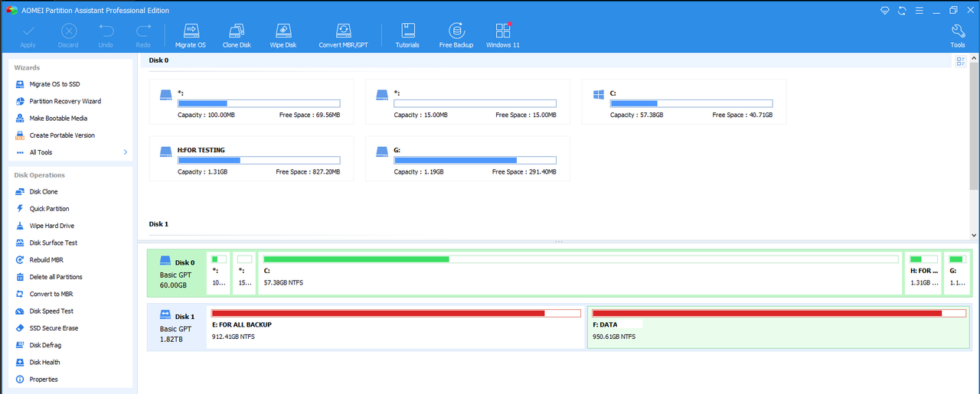Click the 100MB partition block in Disk 0 map

point(219,273)
